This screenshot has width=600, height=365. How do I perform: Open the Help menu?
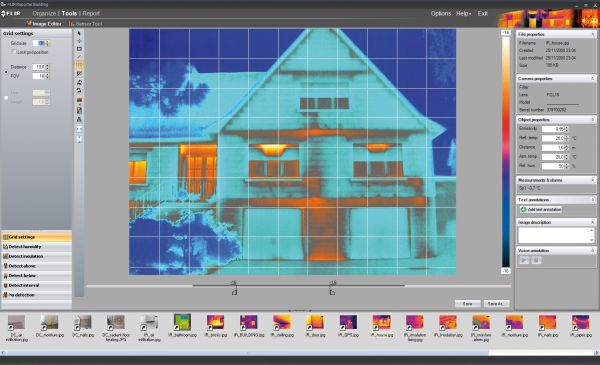coord(463,13)
